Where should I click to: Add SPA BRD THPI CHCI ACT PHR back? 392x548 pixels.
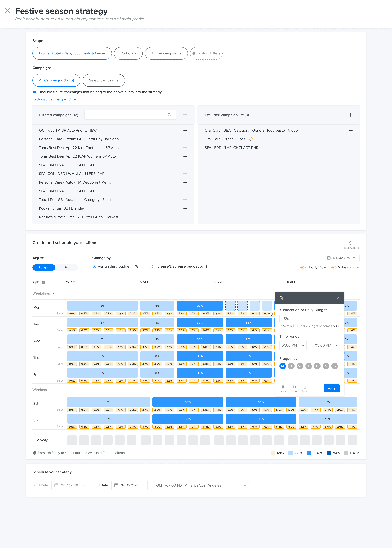tap(350, 148)
